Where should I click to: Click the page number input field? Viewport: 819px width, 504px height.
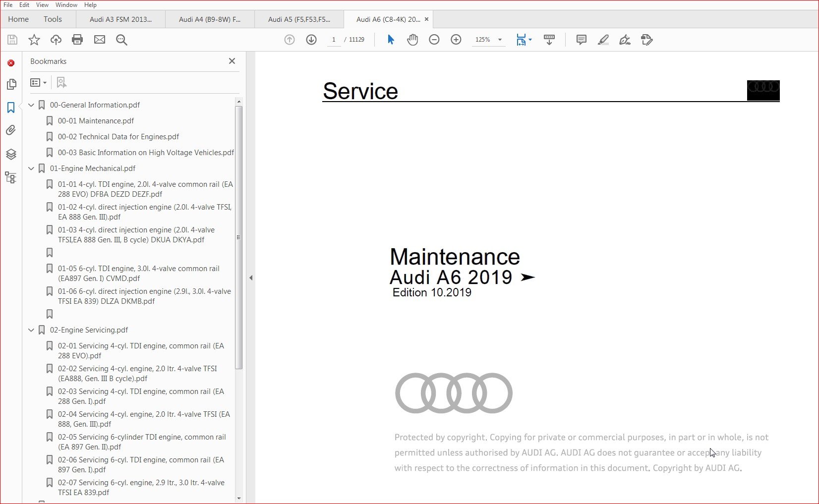click(334, 40)
